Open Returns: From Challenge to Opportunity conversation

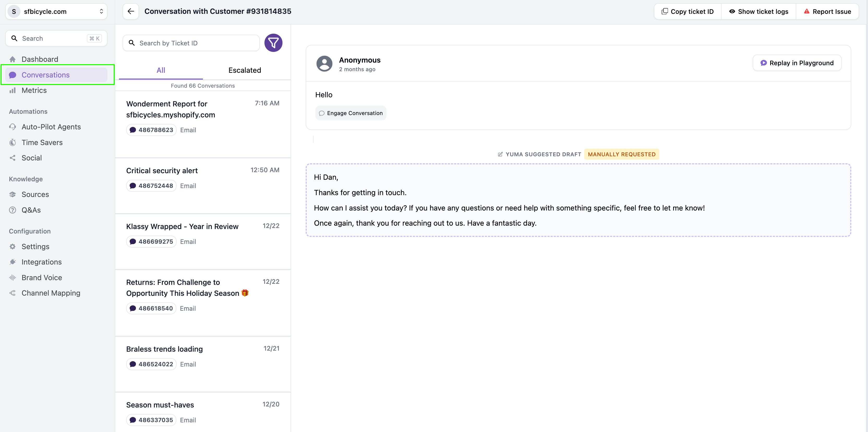[x=203, y=303]
